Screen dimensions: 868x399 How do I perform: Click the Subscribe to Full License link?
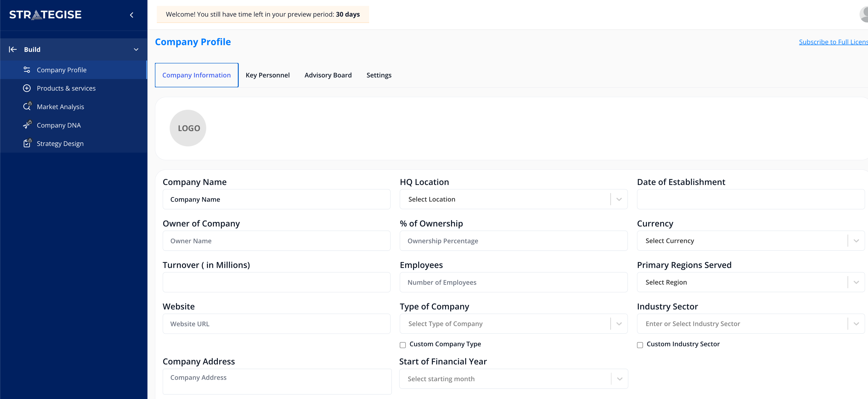832,42
